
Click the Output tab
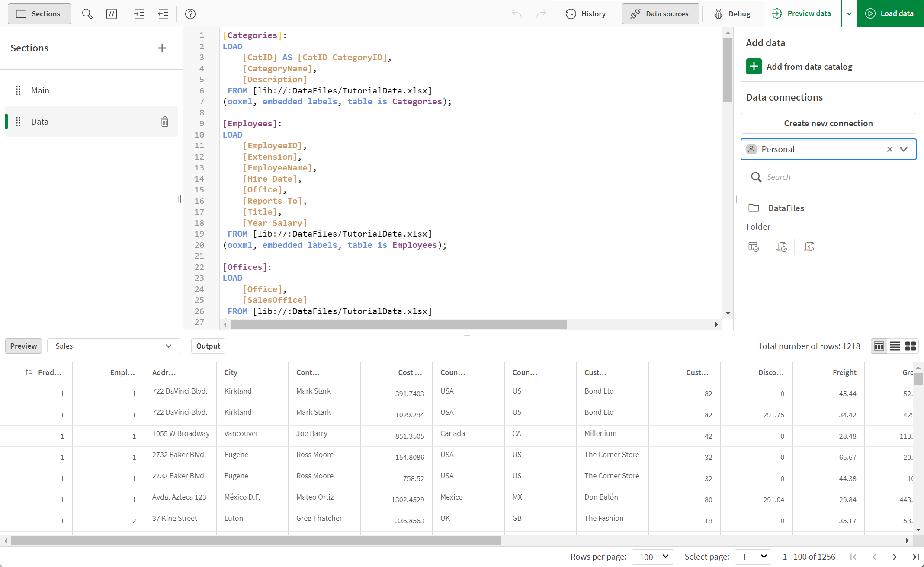click(208, 346)
